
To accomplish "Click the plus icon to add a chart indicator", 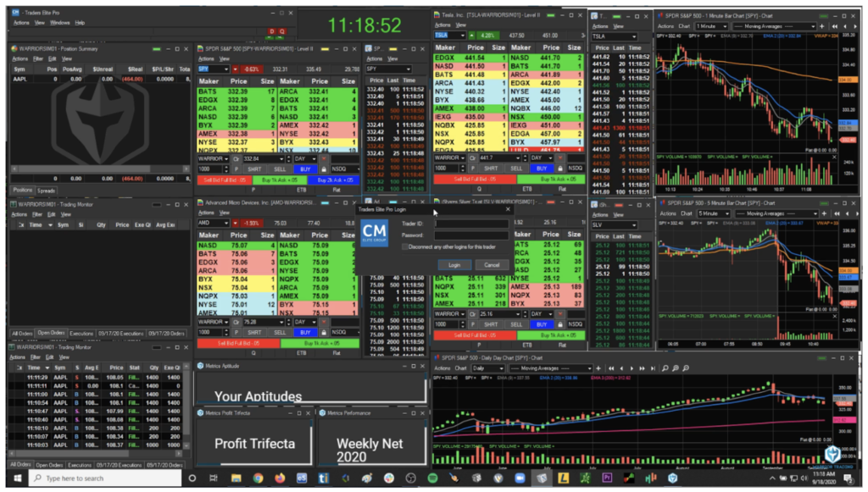I will coord(821,26).
